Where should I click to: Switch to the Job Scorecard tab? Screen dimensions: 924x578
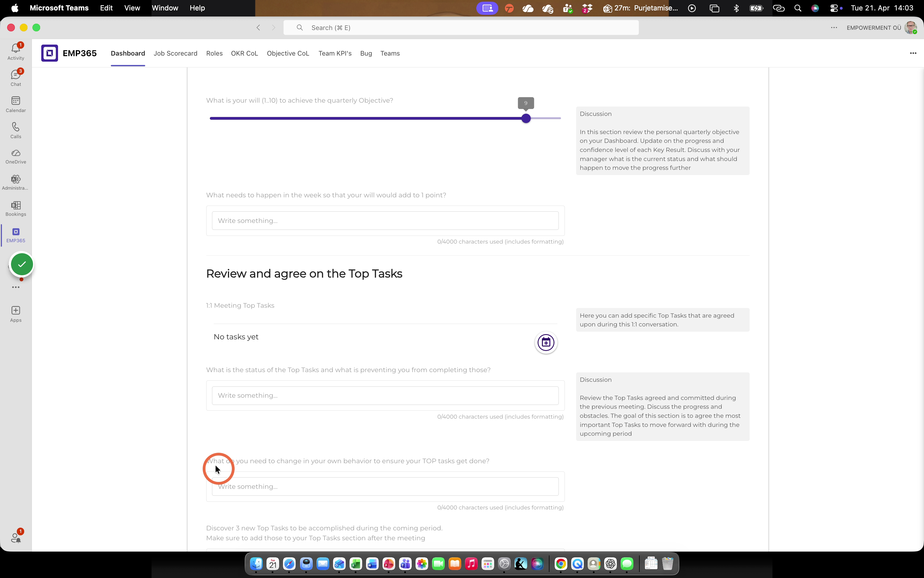pos(175,53)
